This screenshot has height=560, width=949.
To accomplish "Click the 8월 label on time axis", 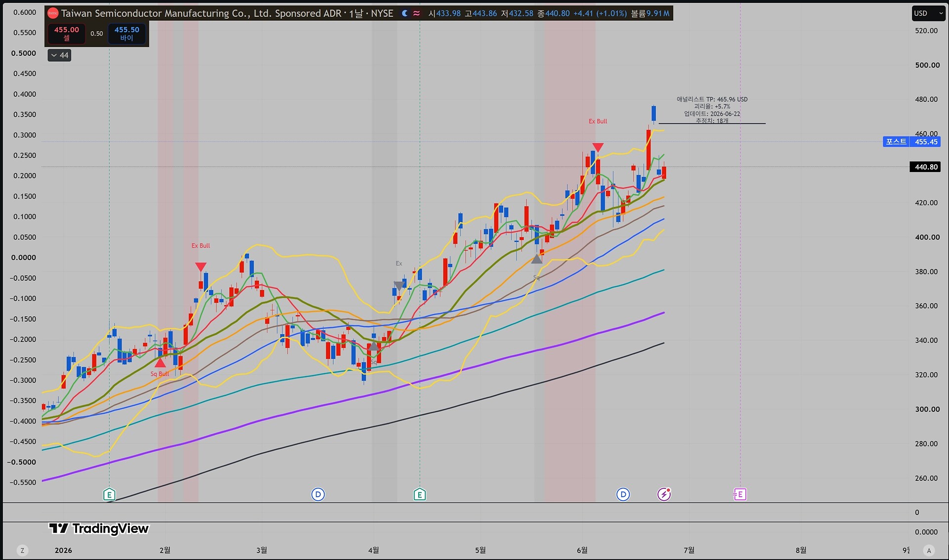I will [x=801, y=550].
